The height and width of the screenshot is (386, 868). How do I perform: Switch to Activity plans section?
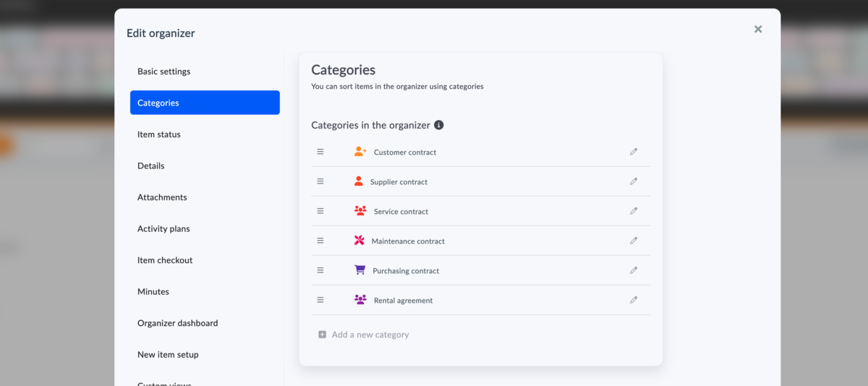tap(205, 228)
